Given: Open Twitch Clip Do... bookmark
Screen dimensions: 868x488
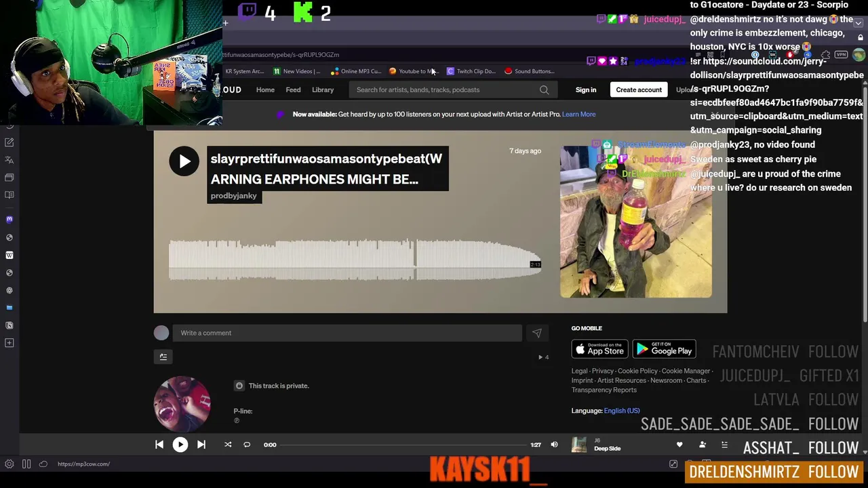Looking at the screenshot, I should pos(471,71).
